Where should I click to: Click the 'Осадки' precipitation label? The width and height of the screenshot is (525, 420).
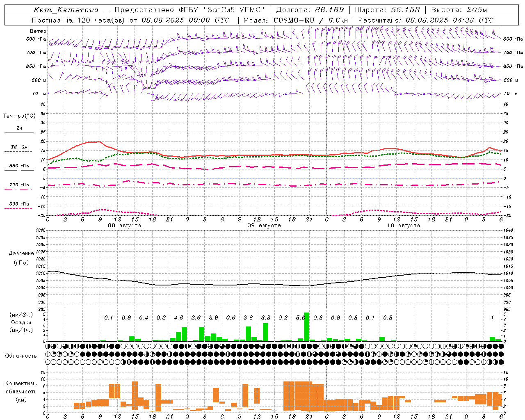pyautogui.click(x=21, y=322)
